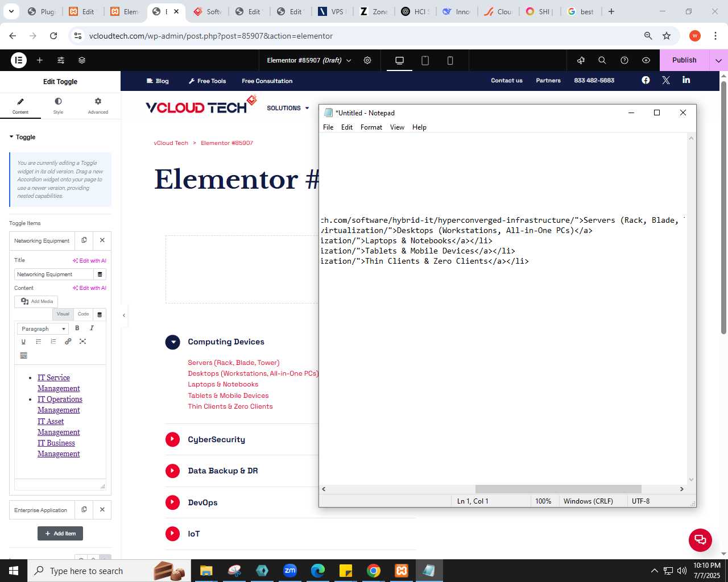Open Notepad Edit menu
Screen dimensions: 728x582
tap(347, 127)
